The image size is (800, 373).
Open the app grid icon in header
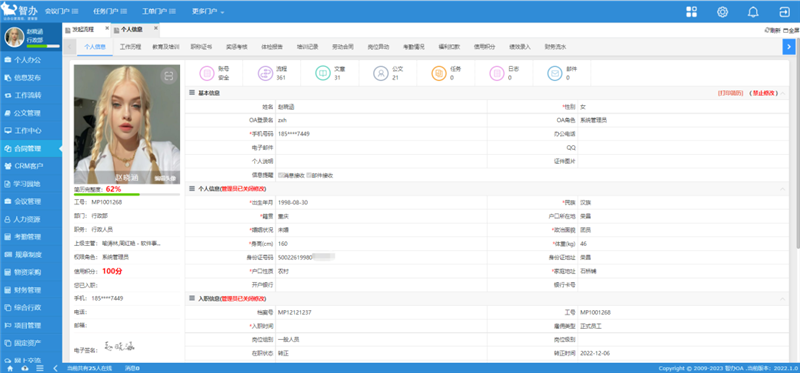point(691,12)
